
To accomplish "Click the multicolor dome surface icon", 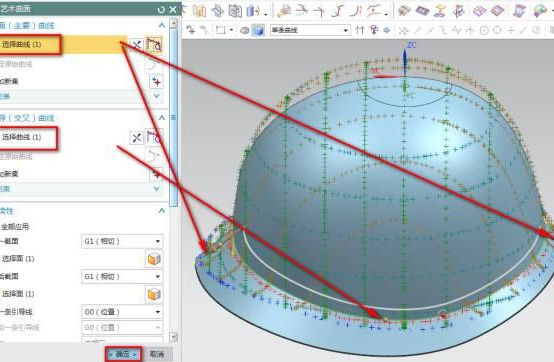I will click(540, 11).
